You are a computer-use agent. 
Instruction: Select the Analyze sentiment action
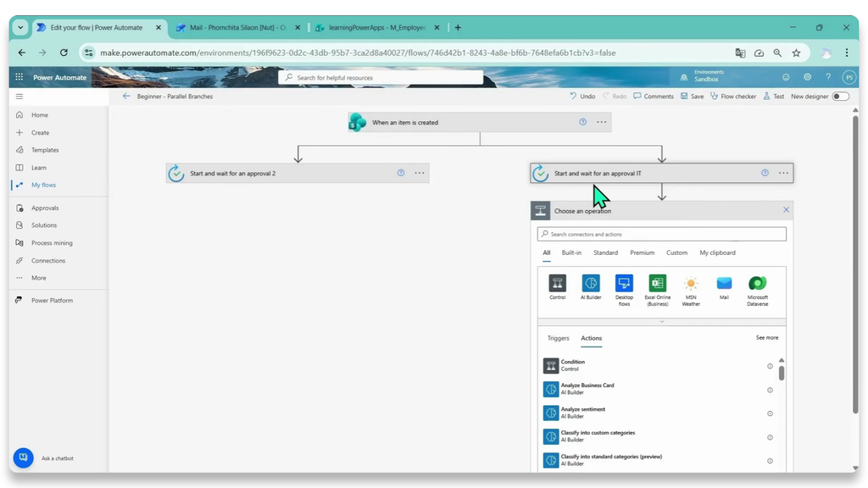tap(658, 413)
